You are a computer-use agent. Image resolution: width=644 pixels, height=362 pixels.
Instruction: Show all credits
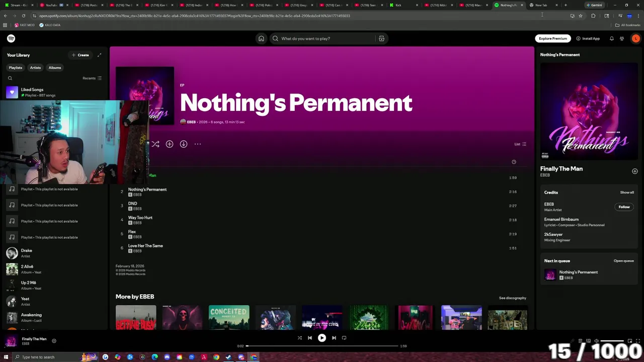[627, 192]
